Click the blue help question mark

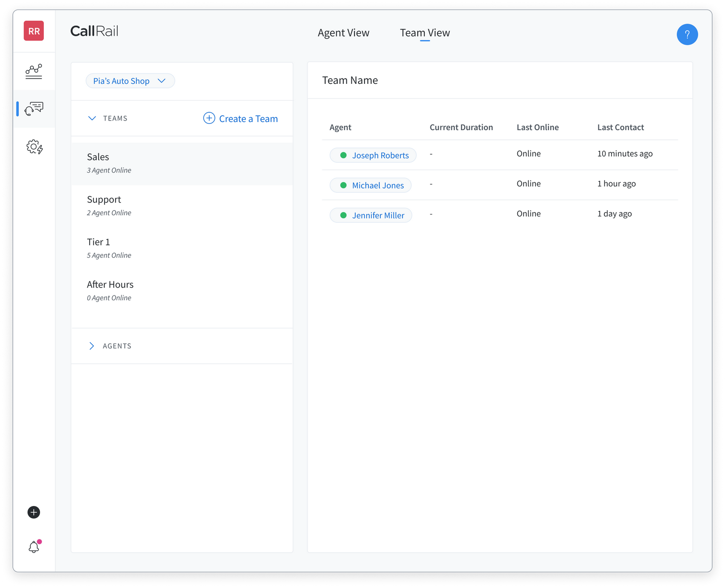pyautogui.click(x=687, y=35)
